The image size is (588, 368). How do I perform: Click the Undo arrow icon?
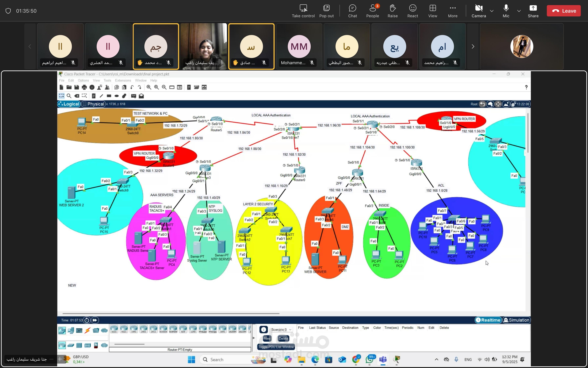point(132,87)
